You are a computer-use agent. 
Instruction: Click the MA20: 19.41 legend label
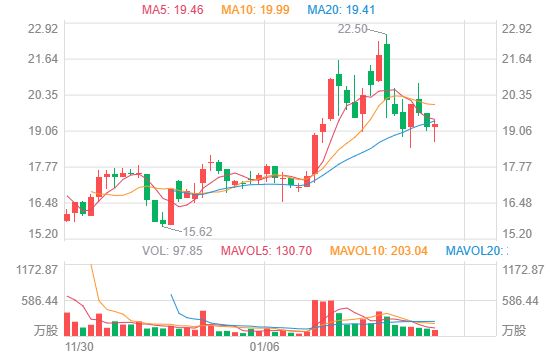pos(341,9)
